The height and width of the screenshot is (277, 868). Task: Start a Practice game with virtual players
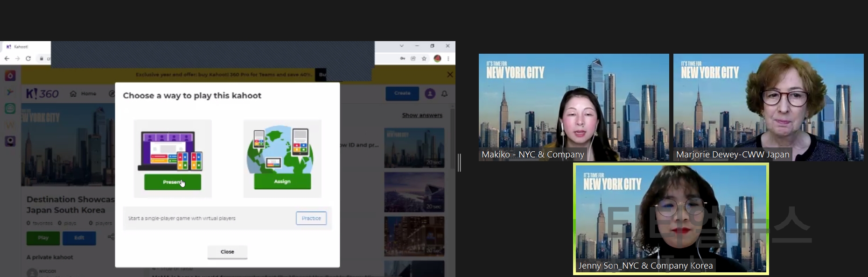[311, 218]
